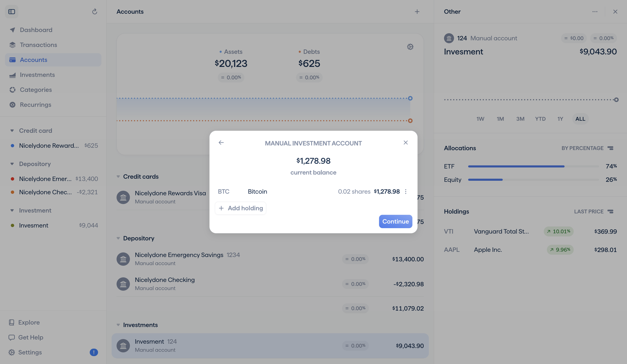This screenshot has width=627, height=364.
Task: Collapse Investment group in sidebar
Action: (x=12, y=210)
